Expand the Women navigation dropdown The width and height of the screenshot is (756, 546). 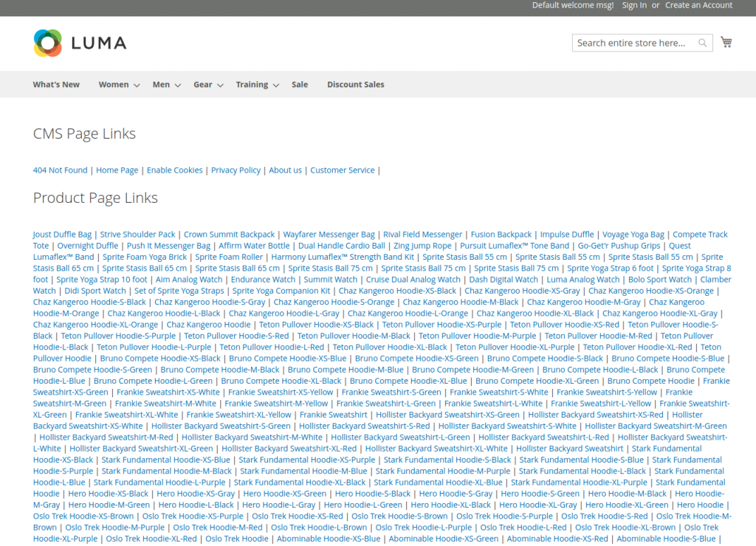[x=115, y=84]
